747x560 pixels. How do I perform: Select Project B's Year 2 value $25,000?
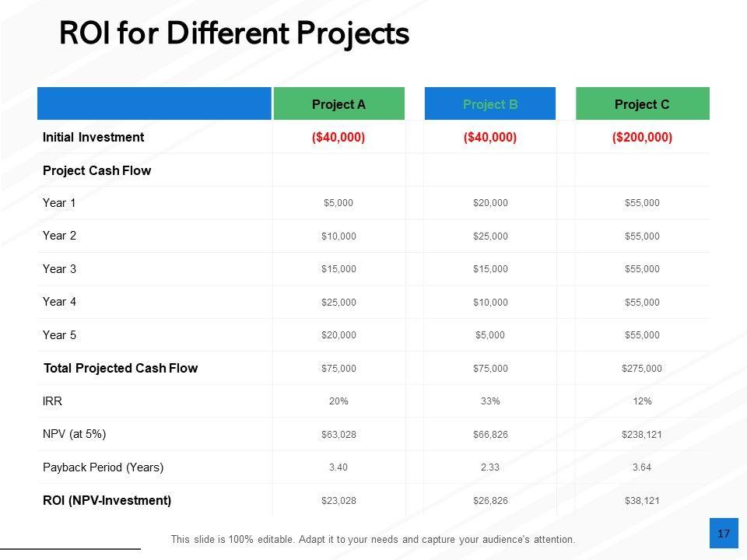coord(490,236)
